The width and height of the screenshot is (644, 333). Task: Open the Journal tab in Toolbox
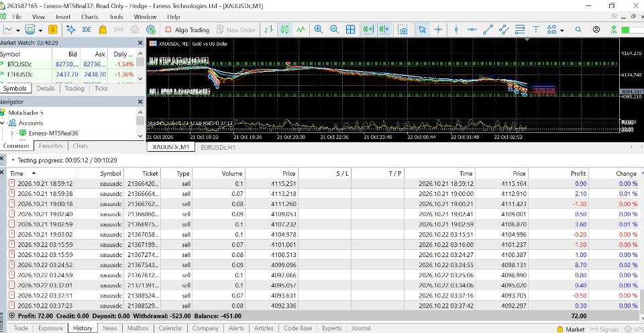[361, 328]
